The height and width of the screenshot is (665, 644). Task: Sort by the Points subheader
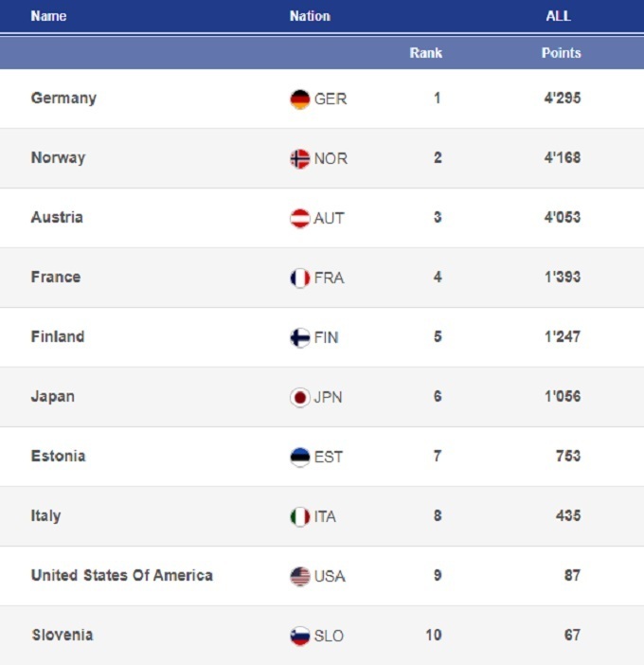tap(561, 53)
